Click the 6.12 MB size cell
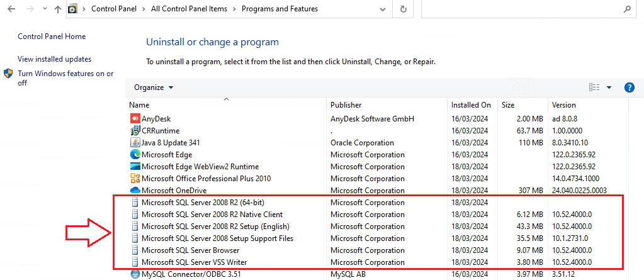644x280 pixels. click(529, 215)
